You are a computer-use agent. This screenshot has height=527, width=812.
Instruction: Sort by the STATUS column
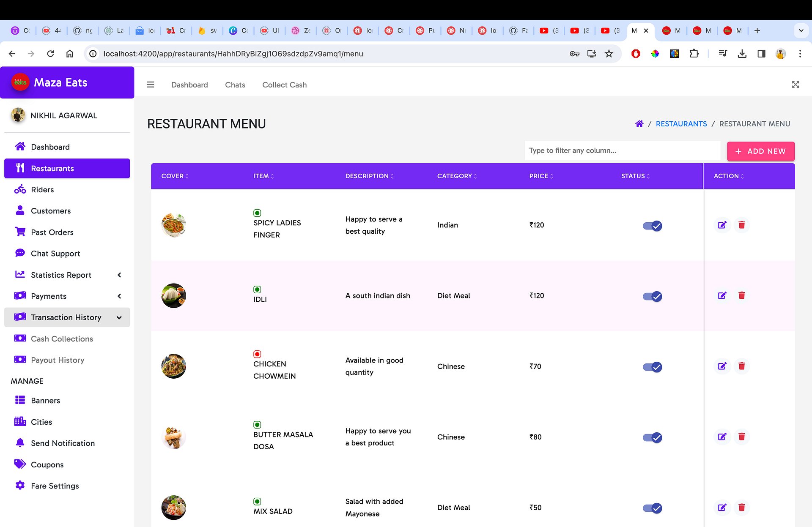pos(635,176)
